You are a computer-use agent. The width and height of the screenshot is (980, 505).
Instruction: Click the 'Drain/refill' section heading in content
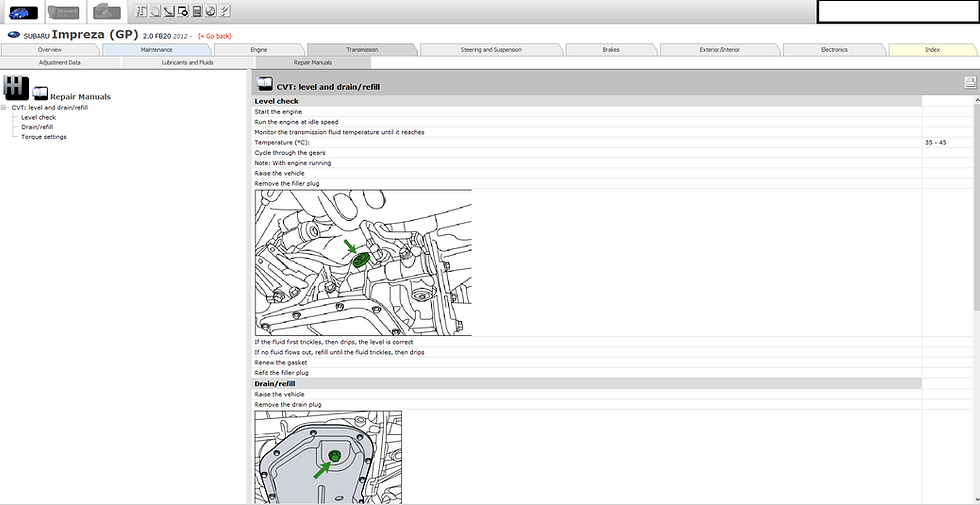[x=587, y=383]
